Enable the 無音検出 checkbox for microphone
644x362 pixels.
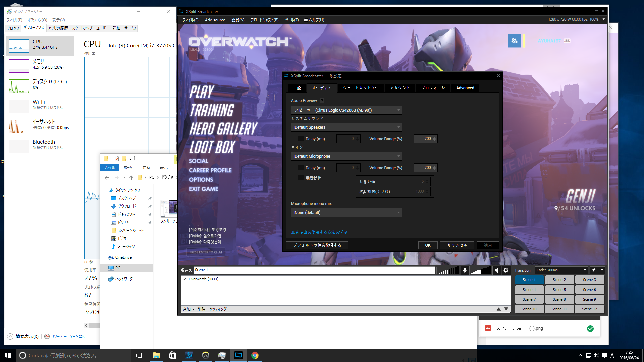pos(300,177)
